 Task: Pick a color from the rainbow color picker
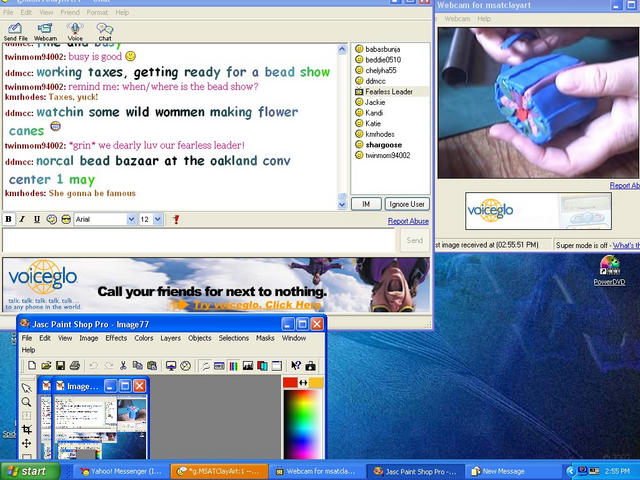tap(302, 424)
